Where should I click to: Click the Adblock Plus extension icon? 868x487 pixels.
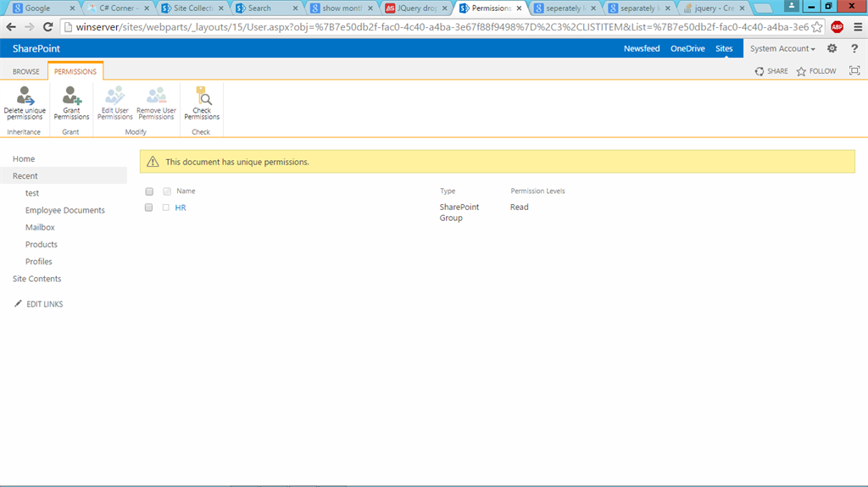(837, 26)
